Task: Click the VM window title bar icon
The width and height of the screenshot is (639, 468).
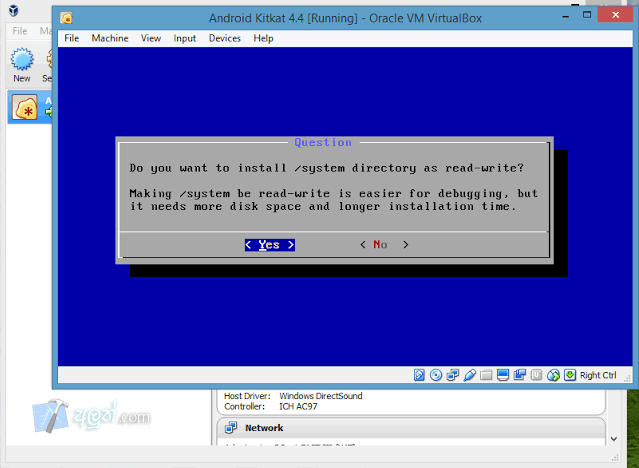Action: point(66,18)
